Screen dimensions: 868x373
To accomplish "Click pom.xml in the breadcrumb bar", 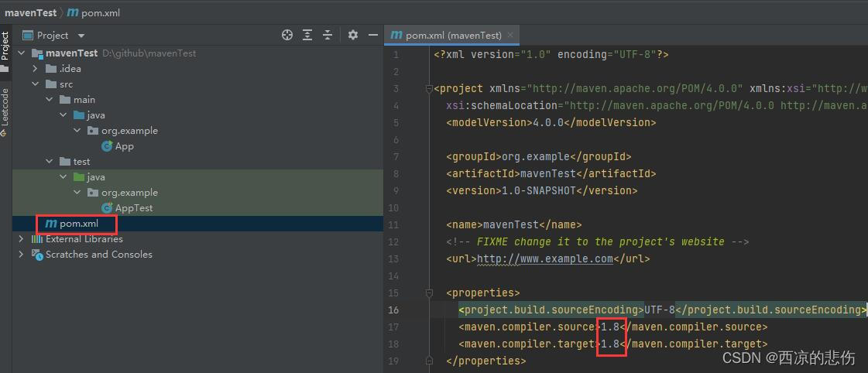I will [100, 12].
